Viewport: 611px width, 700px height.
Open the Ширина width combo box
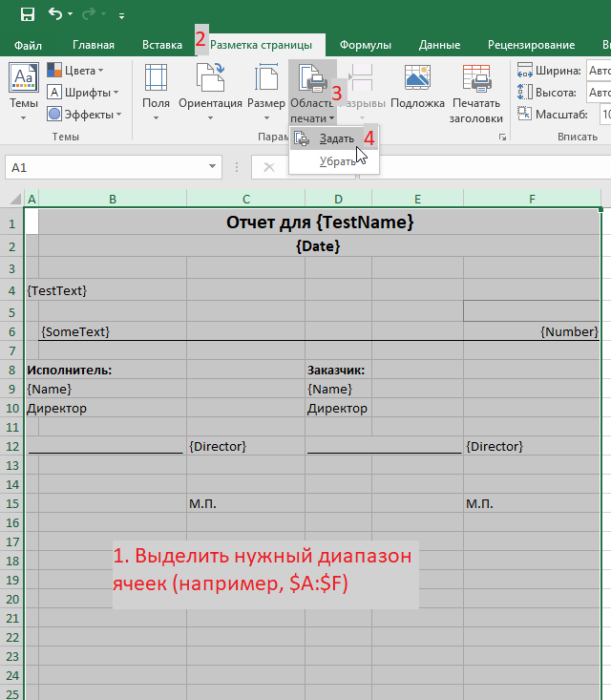[x=599, y=71]
